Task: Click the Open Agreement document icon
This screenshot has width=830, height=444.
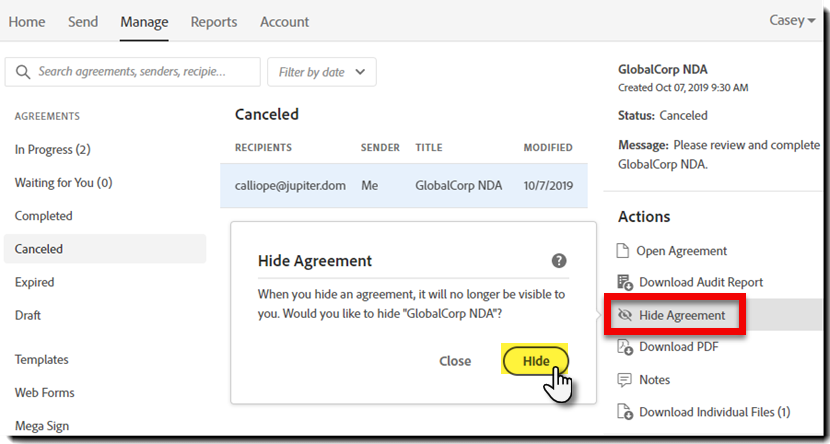Action: pos(623,251)
